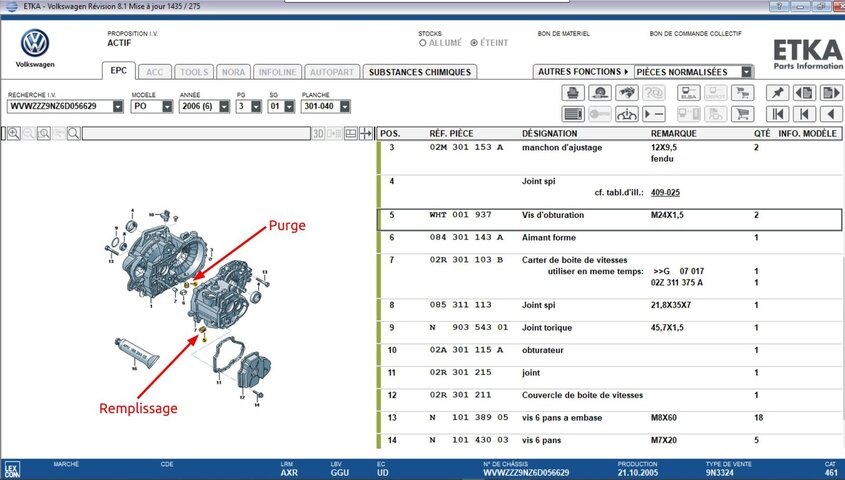Jump to first entry double-bar icon
845x480 pixels.
[778, 114]
